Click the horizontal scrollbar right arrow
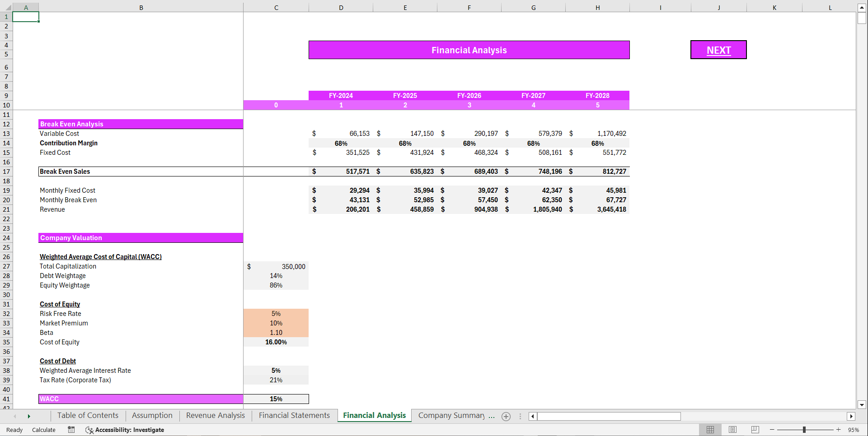 click(x=851, y=417)
